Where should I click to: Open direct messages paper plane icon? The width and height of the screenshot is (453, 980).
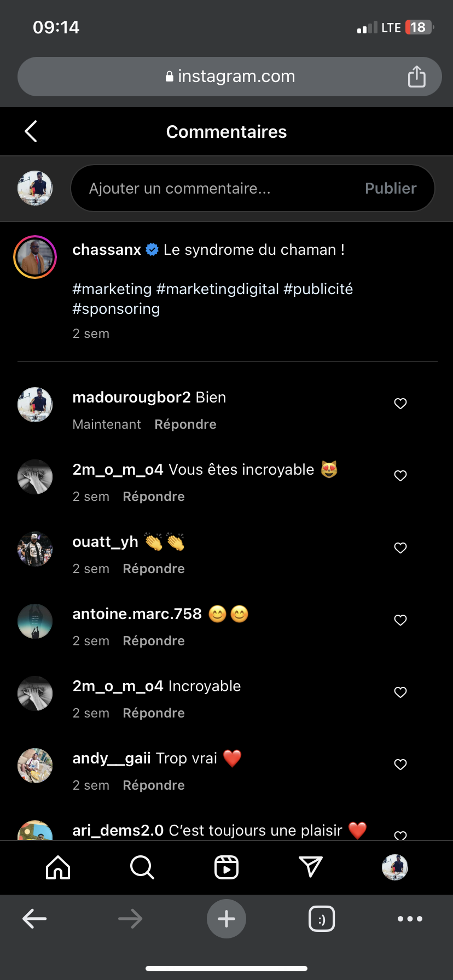[311, 867]
